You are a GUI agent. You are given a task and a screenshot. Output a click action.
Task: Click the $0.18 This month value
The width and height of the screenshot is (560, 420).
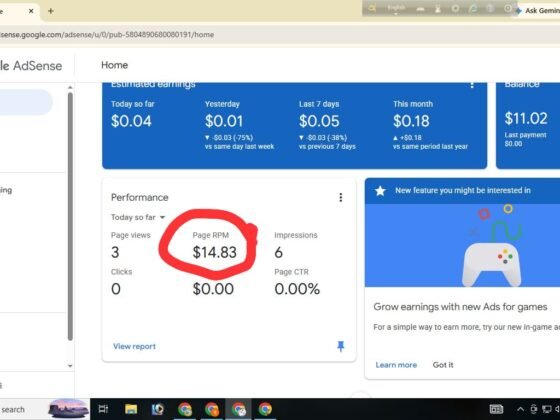411,121
